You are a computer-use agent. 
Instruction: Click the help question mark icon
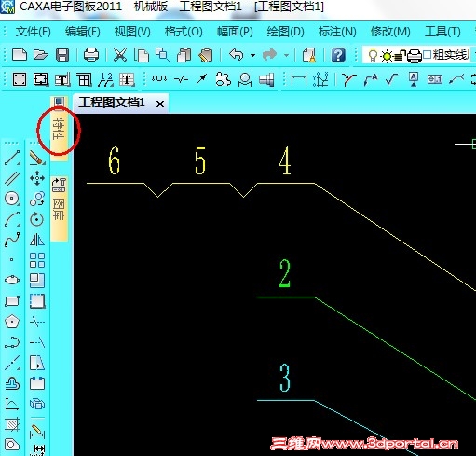point(338,55)
